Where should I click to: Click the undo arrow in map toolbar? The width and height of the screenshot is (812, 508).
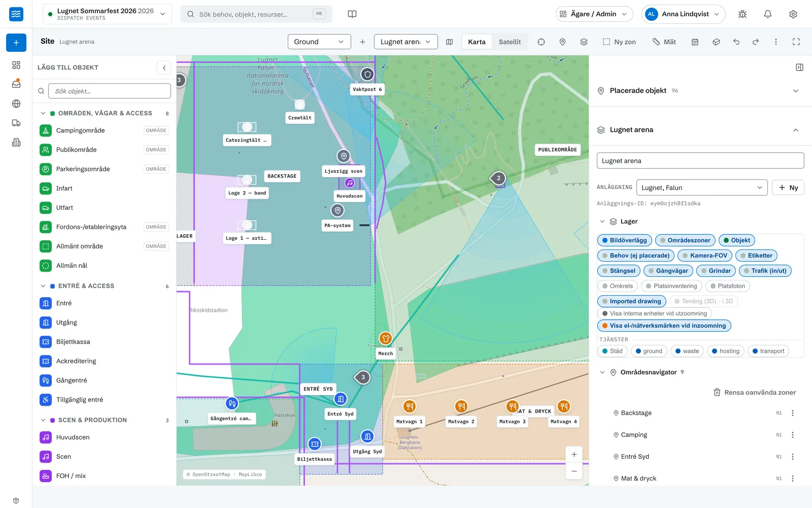tap(736, 42)
